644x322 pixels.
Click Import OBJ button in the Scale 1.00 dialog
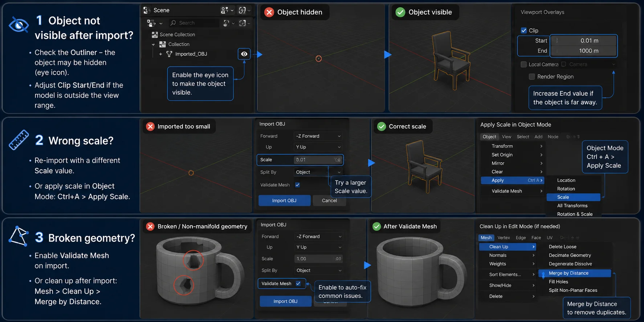285,301
